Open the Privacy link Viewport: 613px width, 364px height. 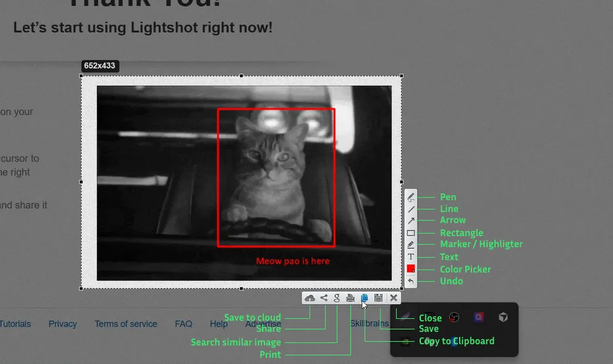pos(62,324)
